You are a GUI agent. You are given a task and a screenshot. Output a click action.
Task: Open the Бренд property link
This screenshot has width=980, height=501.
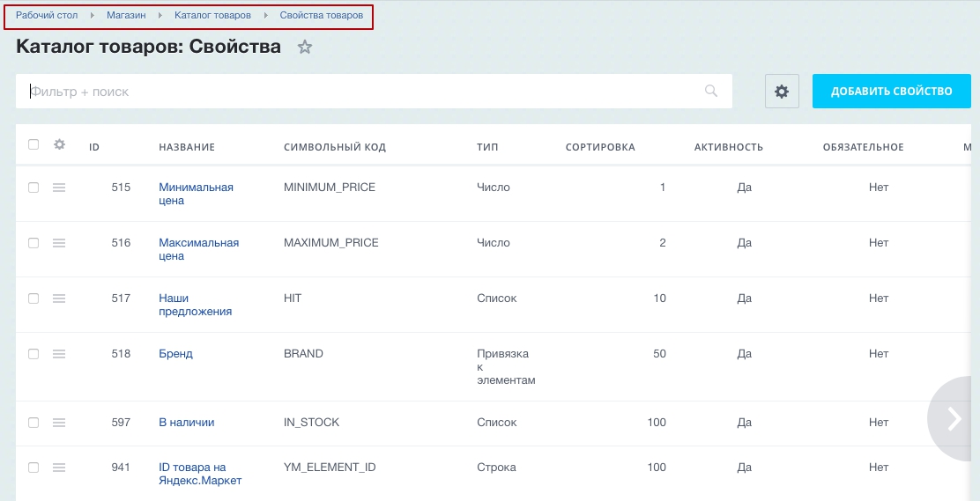175,354
